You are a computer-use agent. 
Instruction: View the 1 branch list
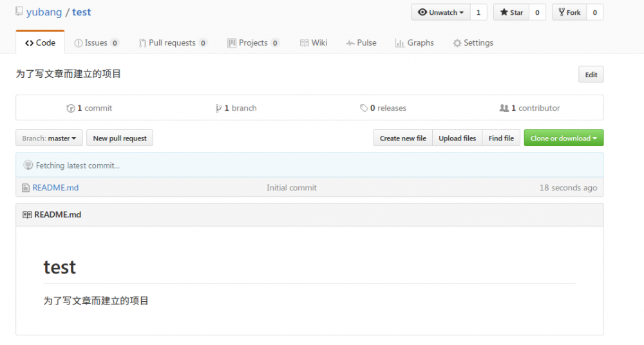coord(236,108)
